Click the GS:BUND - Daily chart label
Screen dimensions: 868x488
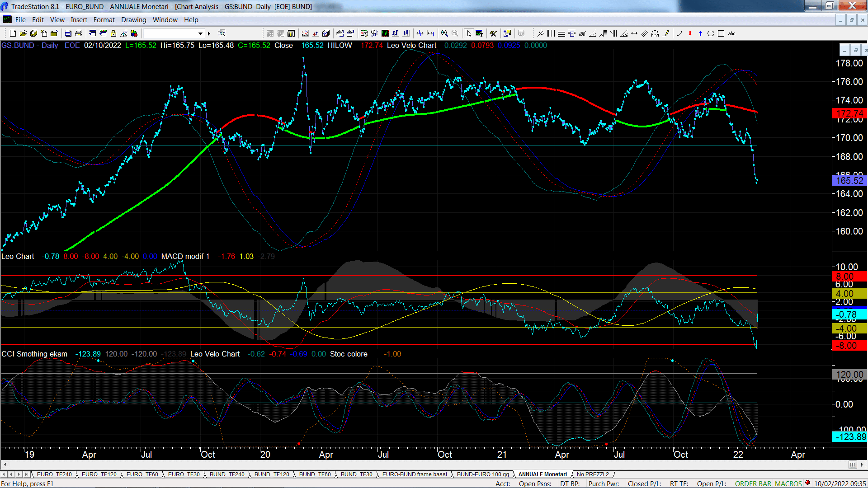tap(30, 46)
